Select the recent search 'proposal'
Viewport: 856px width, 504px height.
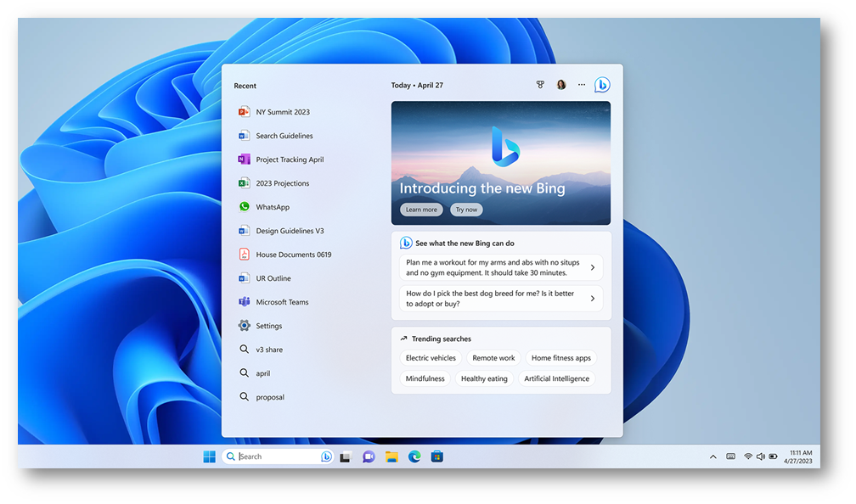point(270,397)
